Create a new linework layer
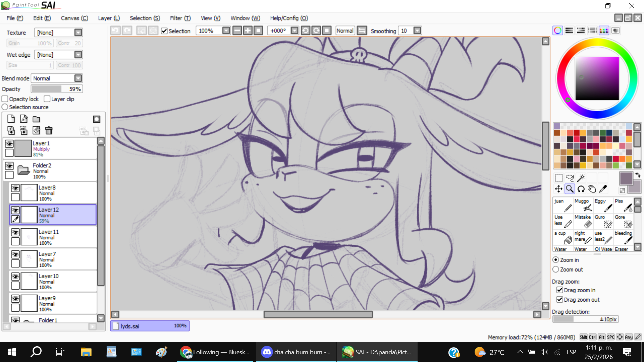The height and width of the screenshot is (362, 644). point(23,119)
